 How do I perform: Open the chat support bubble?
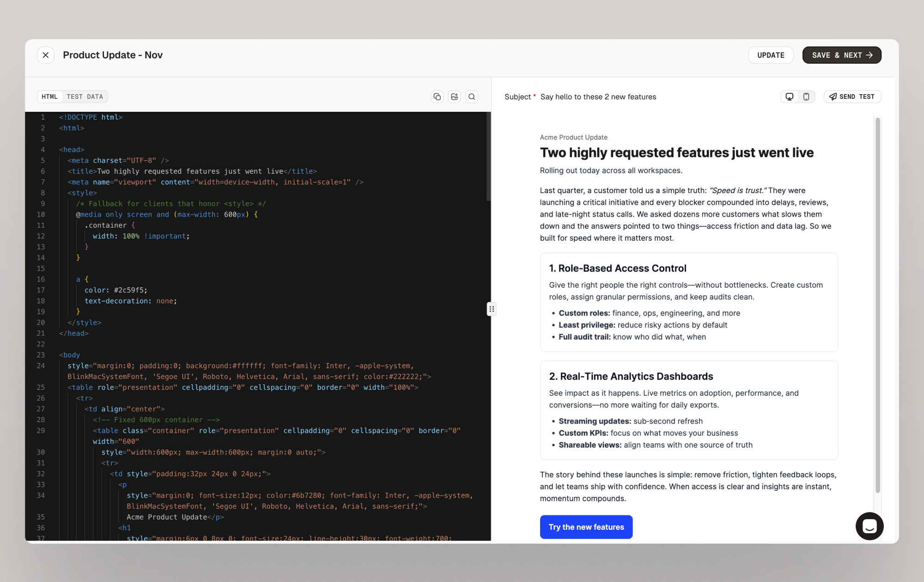tap(869, 526)
